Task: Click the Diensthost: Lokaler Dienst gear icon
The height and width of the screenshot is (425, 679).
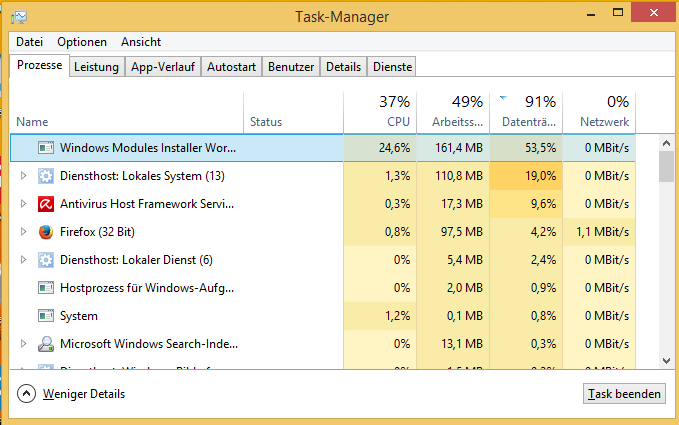Action: pyautogui.click(x=45, y=260)
